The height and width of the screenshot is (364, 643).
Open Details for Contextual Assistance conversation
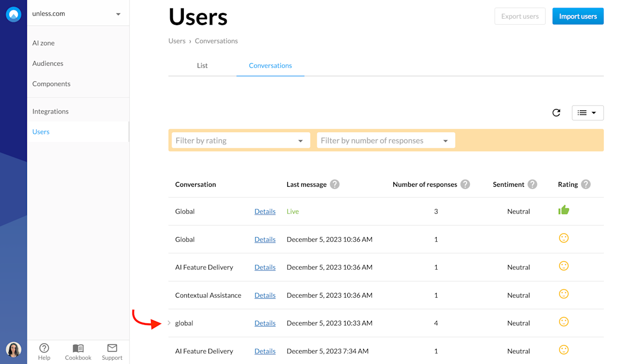pos(265,295)
